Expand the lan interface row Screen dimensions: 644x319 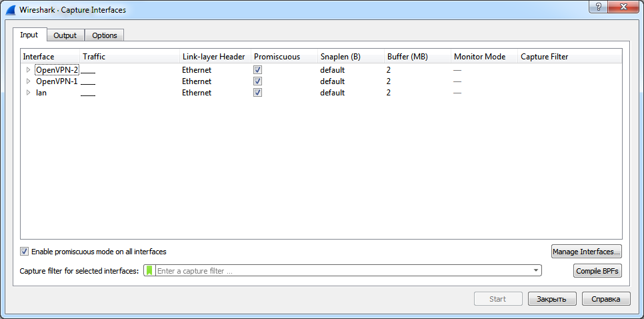click(29, 93)
